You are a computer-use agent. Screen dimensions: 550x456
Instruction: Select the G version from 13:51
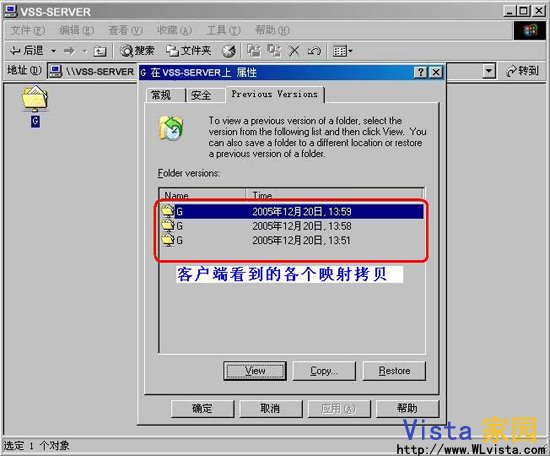tap(292, 241)
